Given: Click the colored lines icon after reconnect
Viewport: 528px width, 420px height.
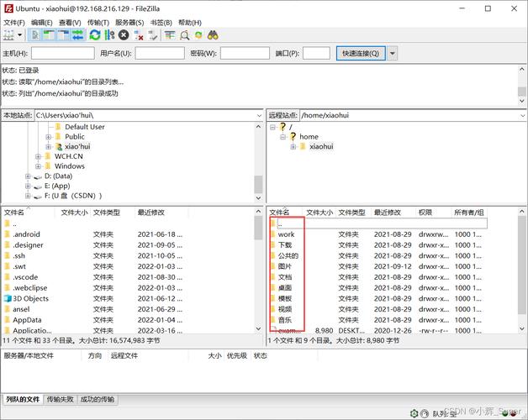Looking at the screenshot, I should coord(170,35).
